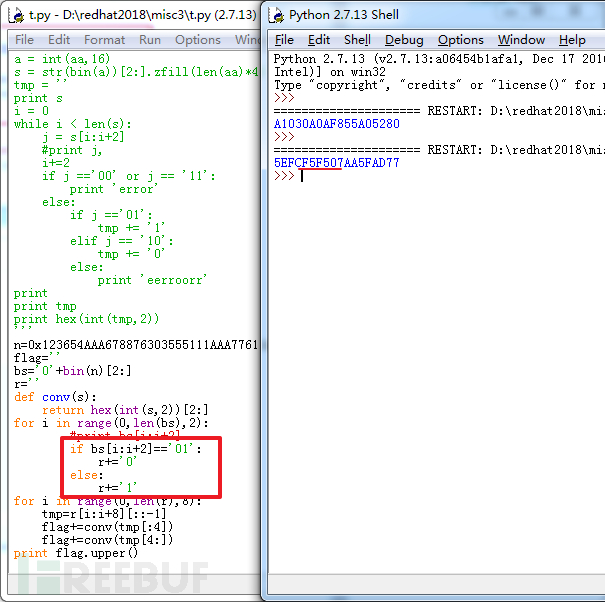Click the line 'print flag.upper()' in editor
The height and width of the screenshot is (602, 605).
(x=76, y=553)
